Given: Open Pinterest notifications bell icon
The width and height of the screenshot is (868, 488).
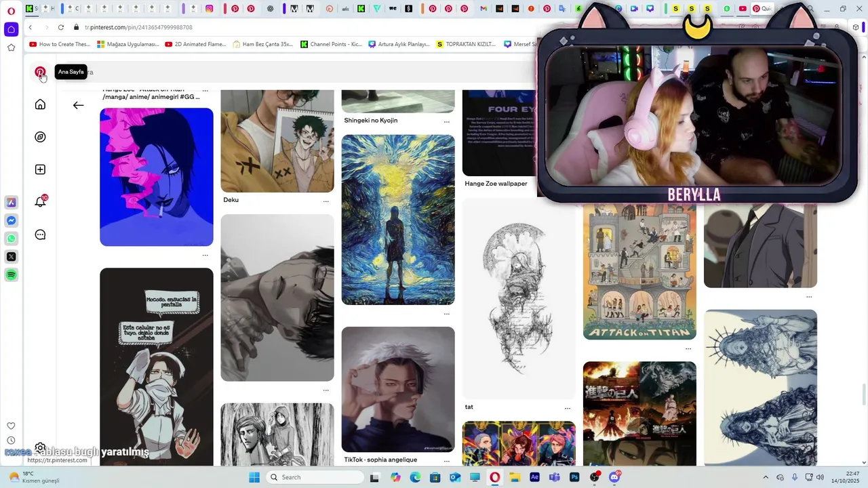Looking at the screenshot, I should click(x=40, y=202).
